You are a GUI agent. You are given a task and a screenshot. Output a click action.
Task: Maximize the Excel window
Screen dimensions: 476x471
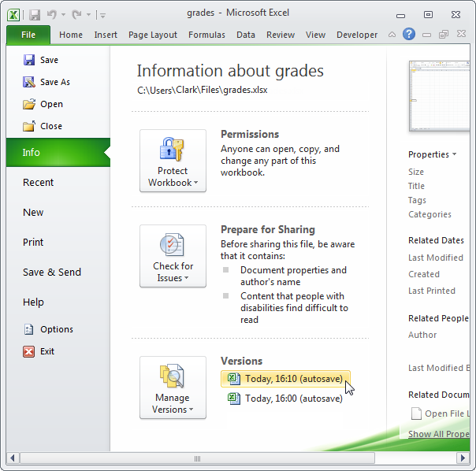(428, 14)
